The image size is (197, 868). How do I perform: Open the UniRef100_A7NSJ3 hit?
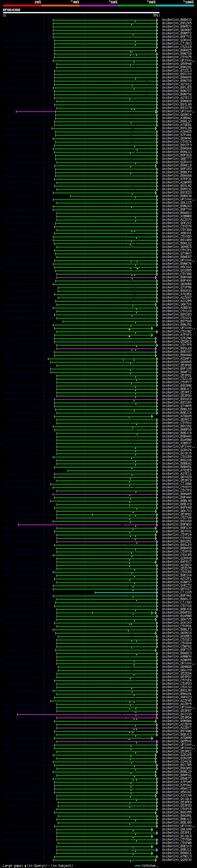177,856
